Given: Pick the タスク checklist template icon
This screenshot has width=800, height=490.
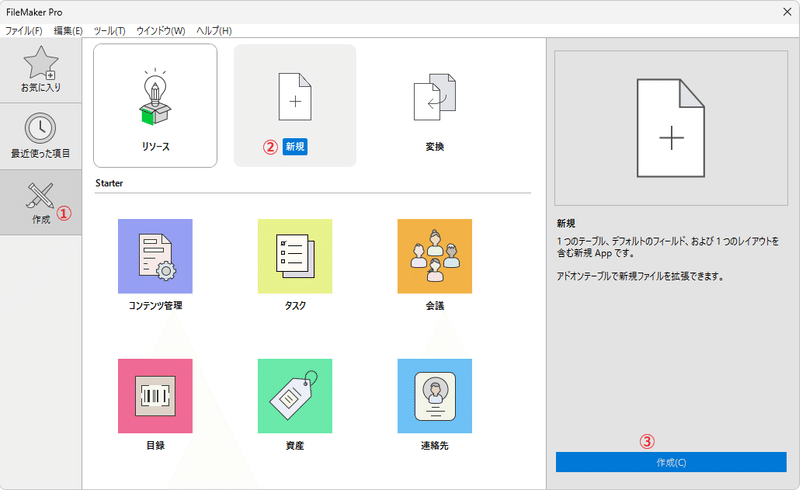Looking at the screenshot, I should click(295, 256).
